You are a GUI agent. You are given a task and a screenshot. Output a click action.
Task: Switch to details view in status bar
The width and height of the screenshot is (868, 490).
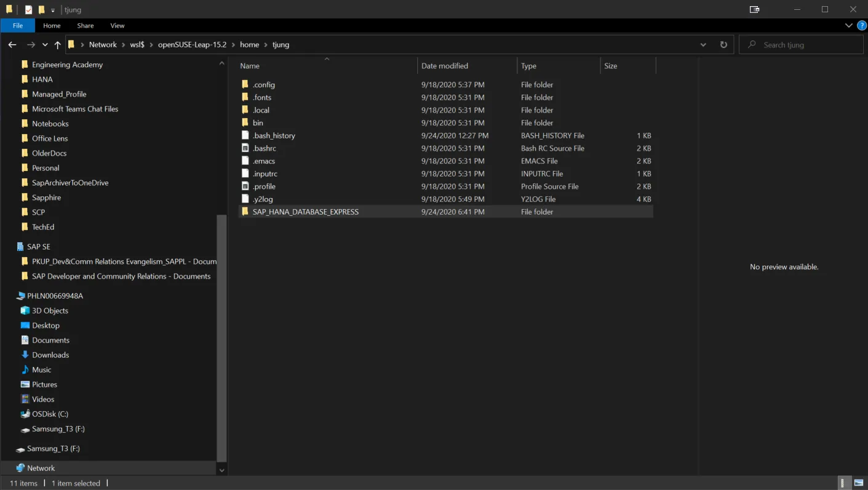pyautogui.click(x=845, y=483)
